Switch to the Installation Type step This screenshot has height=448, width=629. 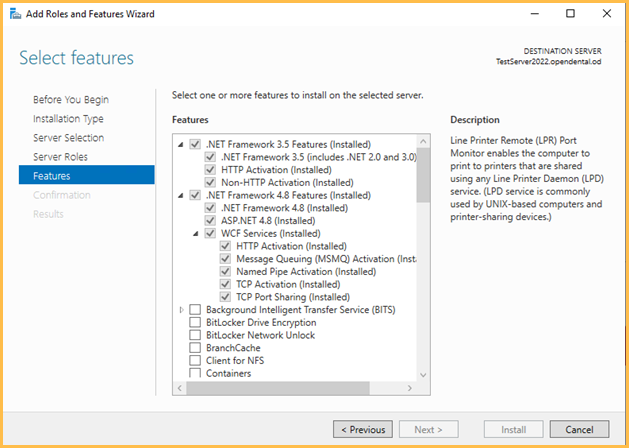(68, 119)
